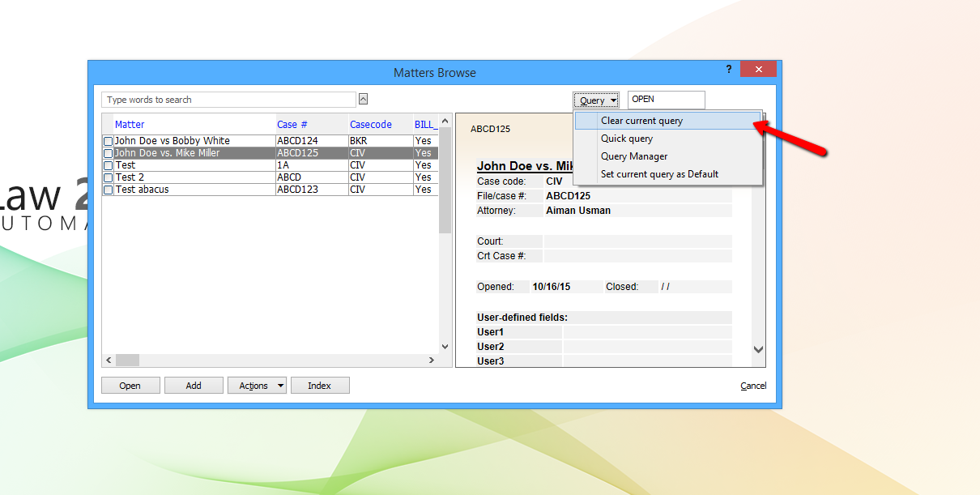Add a new matter
Image resolution: width=980 pixels, height=495 pixels.
(194, 385)
